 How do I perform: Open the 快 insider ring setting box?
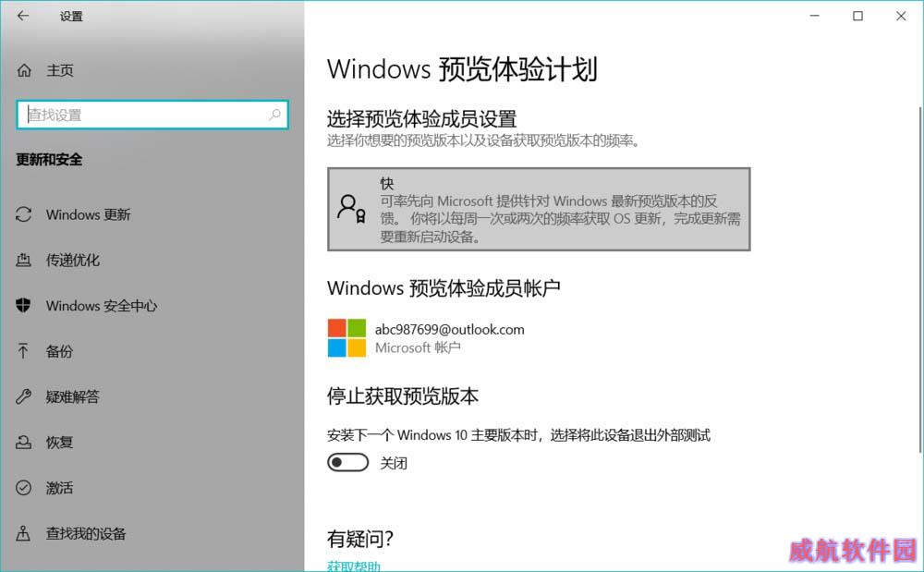[539, 209]
